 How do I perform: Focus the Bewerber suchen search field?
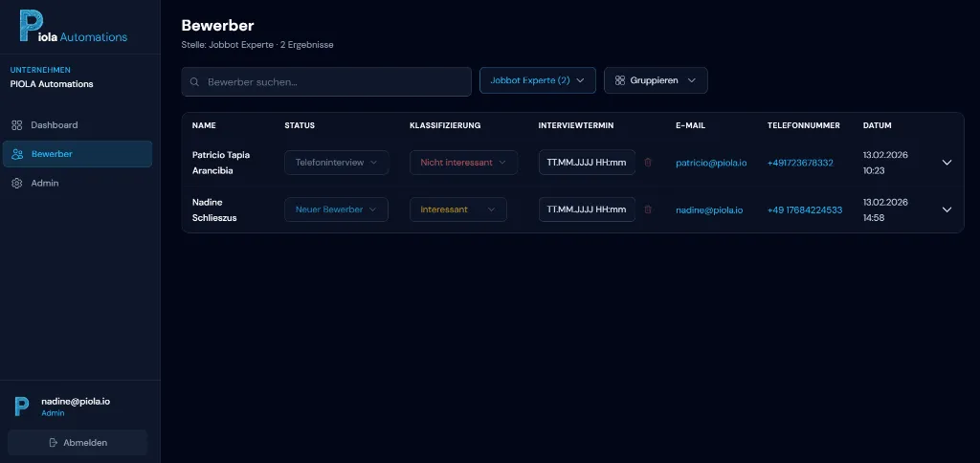click(x=335, y=81)
